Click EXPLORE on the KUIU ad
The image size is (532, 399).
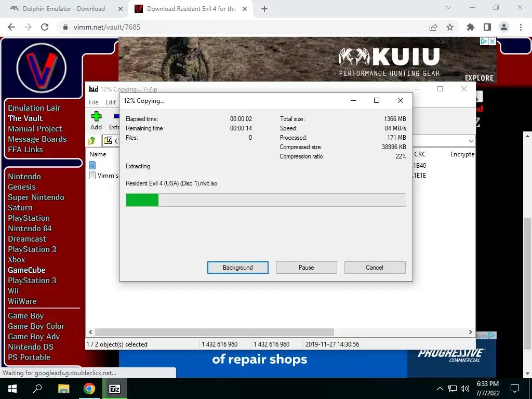[x=479, y=78]
